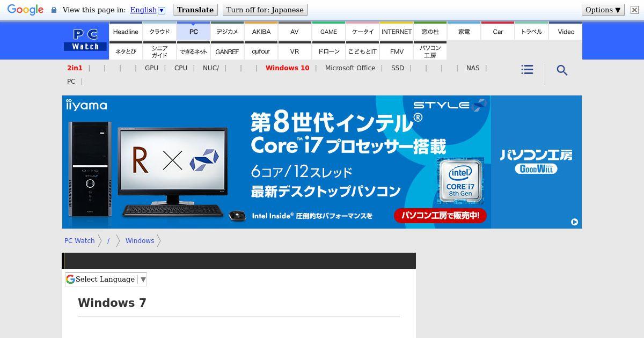Open the クラウド tab
The image size is (644, 338).
point(159,32)
